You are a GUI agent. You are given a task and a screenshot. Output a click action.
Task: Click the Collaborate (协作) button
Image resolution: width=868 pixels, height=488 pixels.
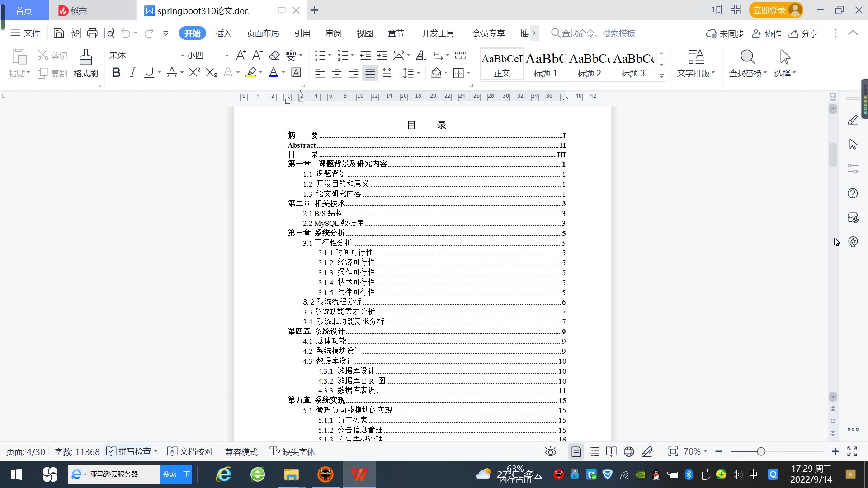(767, 33)
